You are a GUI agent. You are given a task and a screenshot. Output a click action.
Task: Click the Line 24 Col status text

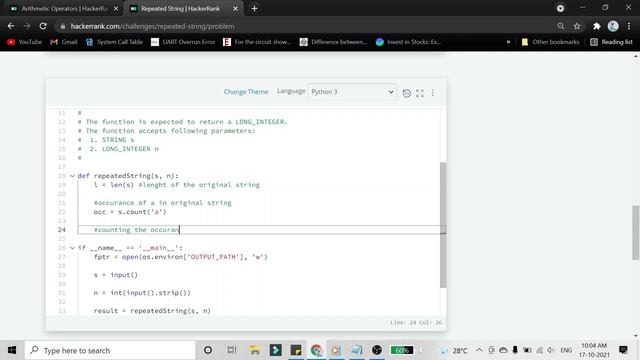coord(416,322)
